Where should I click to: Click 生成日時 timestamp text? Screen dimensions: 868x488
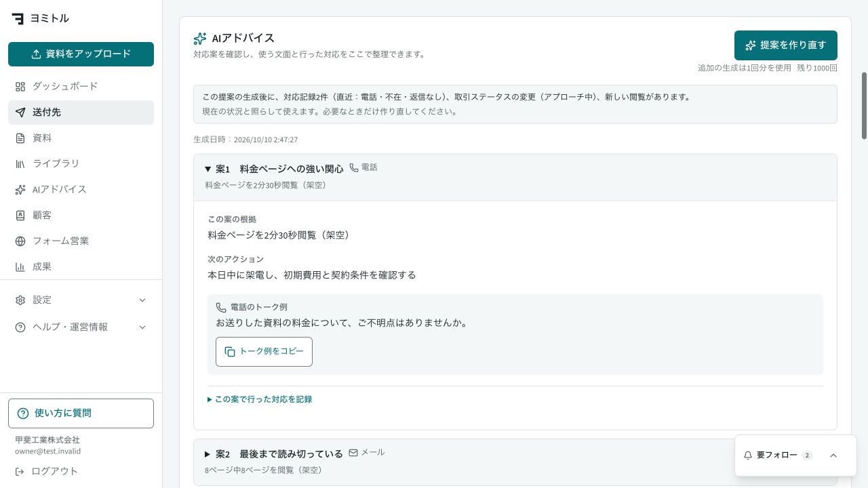245,140
